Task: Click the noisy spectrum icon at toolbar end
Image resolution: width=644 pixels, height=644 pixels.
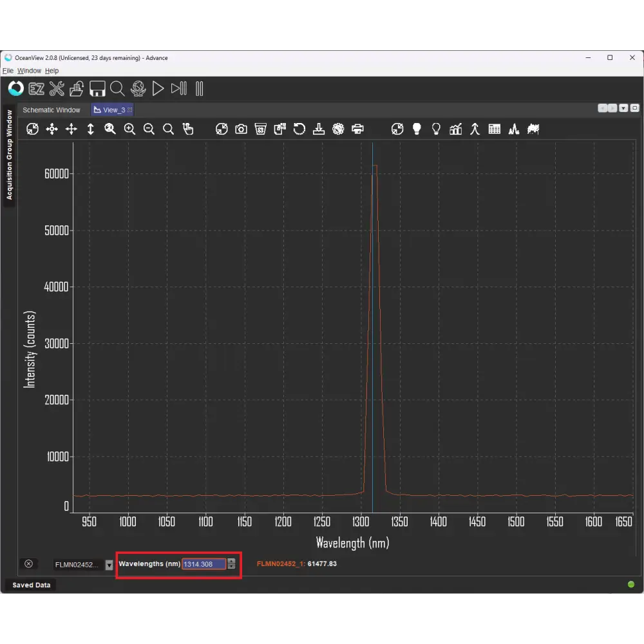Action: point(533,129)
